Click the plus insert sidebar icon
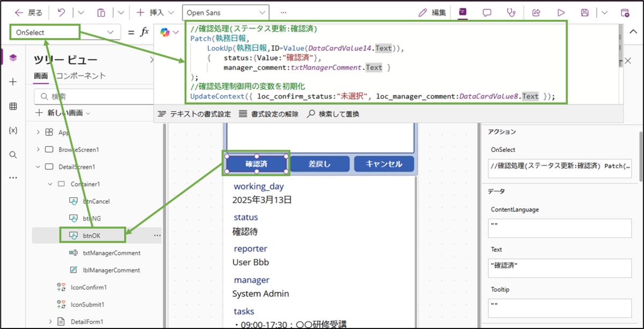The image size is (644, 329). click(x=13, y=82)
